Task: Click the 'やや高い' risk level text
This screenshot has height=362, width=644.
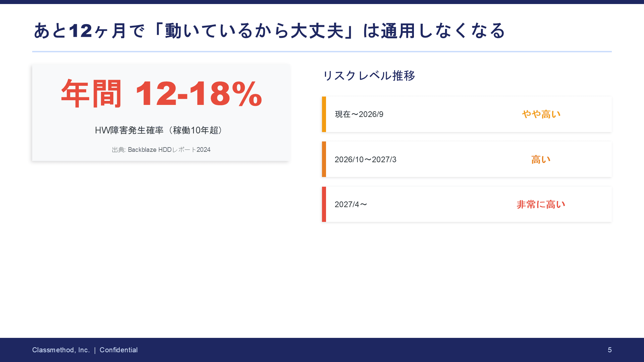Action: (541, 114)
